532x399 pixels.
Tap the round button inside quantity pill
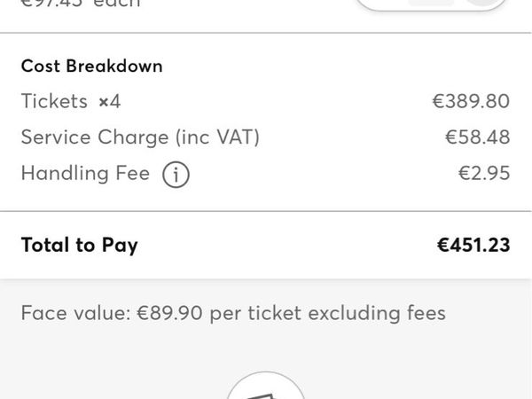[486, 2]
